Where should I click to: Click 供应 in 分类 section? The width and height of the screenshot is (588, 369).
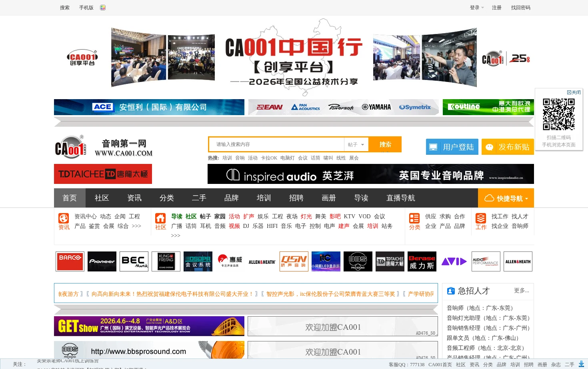coord(430,216)
